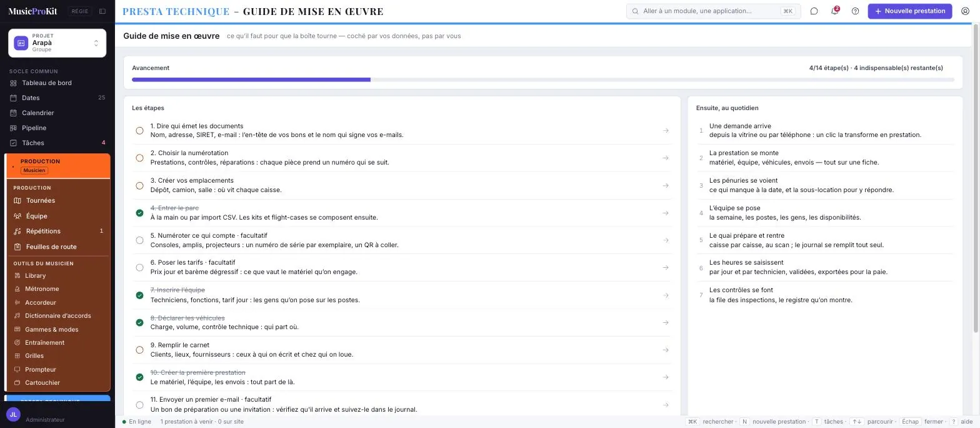Click the search field Aller à un module
Image resolution: width=980 pixels, height=428 pixels.
pos(713,11)
